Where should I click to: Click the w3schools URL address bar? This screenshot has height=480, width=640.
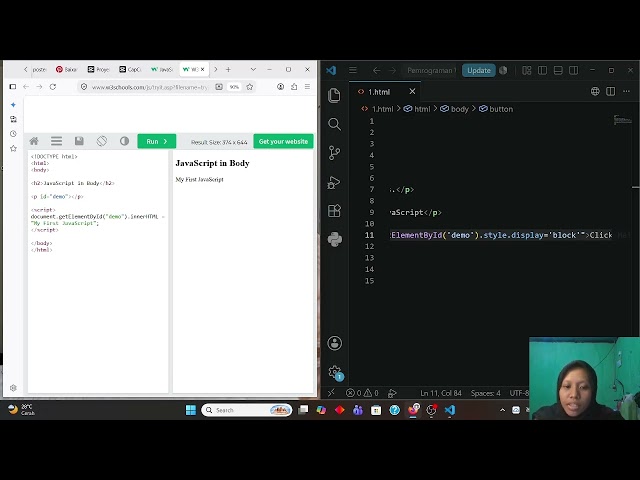(149, 87)
